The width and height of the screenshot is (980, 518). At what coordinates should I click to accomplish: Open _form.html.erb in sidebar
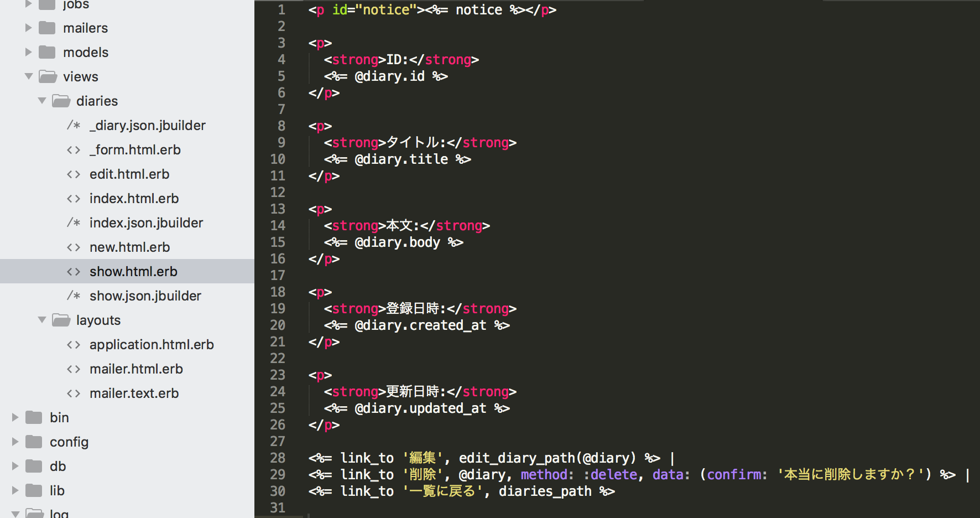pos(135,150)
